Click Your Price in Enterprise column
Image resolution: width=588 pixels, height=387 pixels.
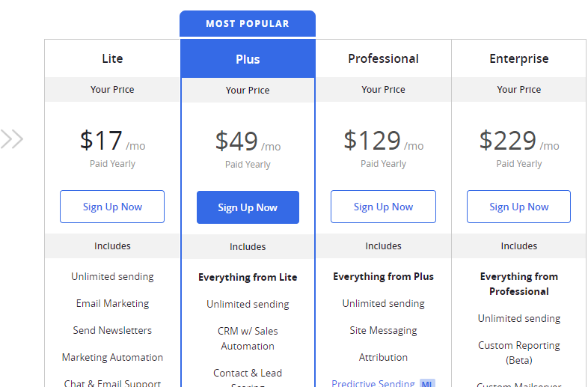(519, 89)
